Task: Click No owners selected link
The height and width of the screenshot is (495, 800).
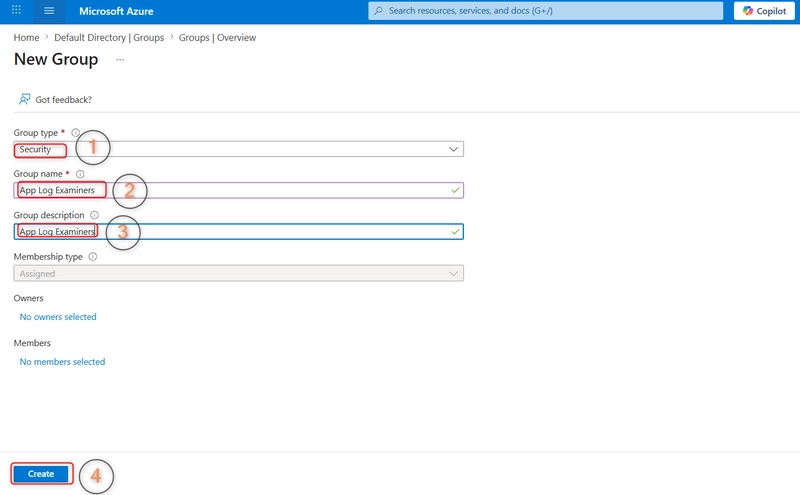Action: [x=58, y=317]
